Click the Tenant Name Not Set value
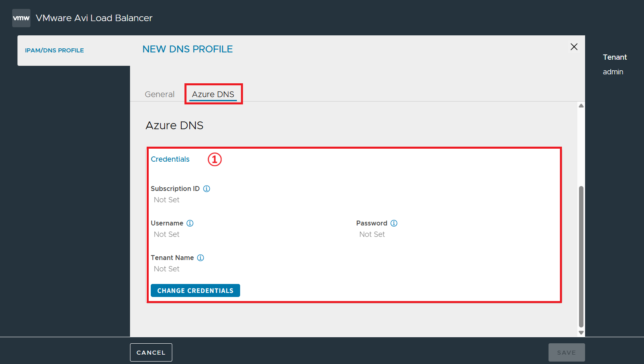Screen dimensions: 644x364 167,269
